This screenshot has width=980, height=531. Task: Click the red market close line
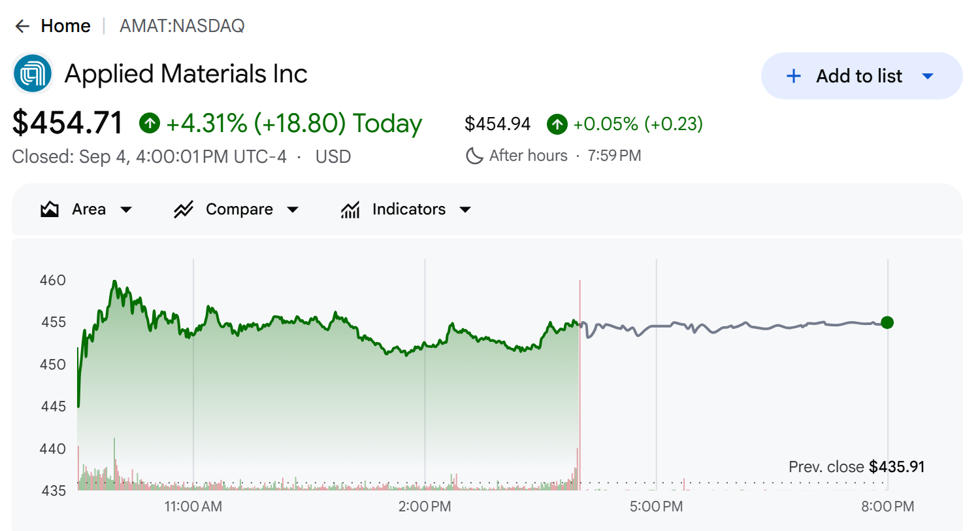(580, 385)
